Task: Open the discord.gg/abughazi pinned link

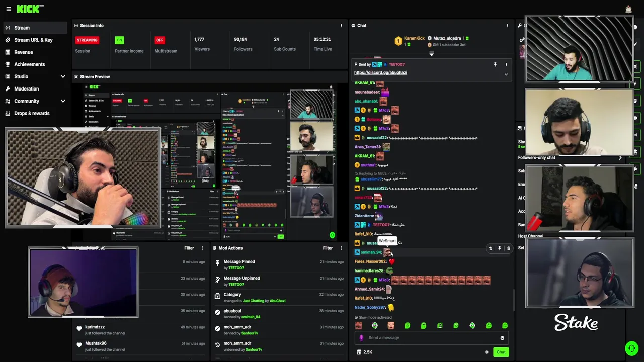Action: [x=380, y=73]
